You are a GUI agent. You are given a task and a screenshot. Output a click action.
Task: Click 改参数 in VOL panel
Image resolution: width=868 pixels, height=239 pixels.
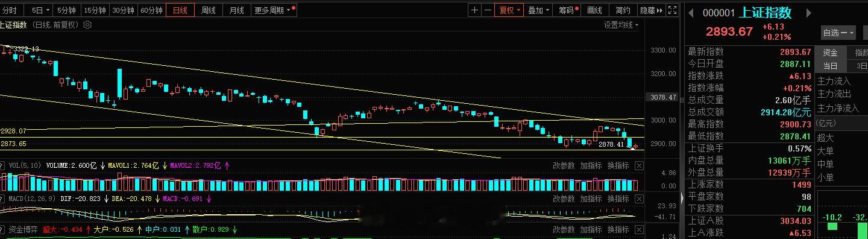point(564,165)
